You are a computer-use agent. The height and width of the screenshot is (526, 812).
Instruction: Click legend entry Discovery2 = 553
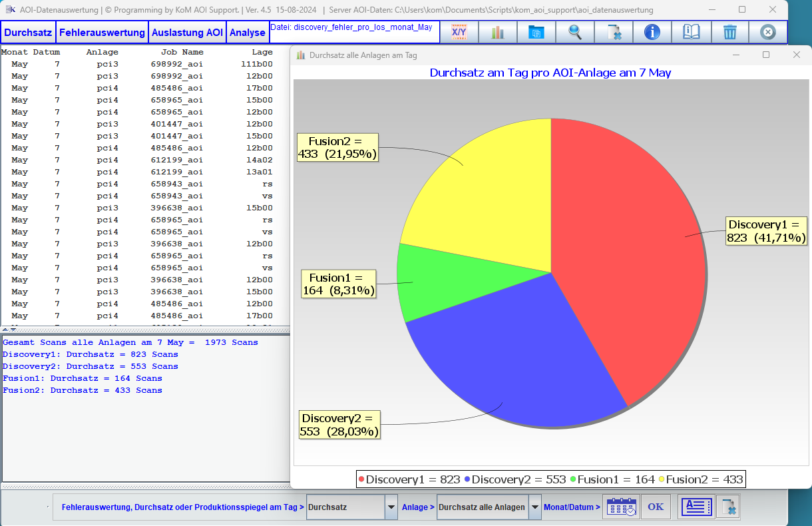point(515,479)
